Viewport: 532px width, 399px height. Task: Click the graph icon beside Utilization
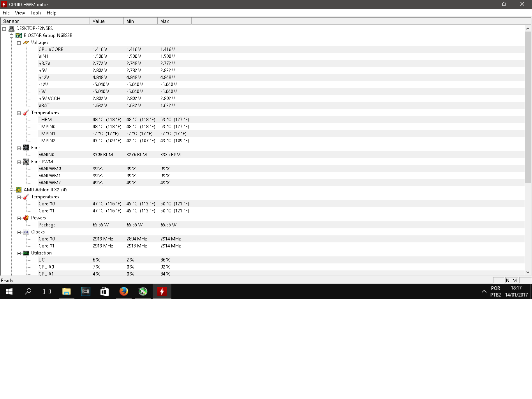click(x=26, y=253)
